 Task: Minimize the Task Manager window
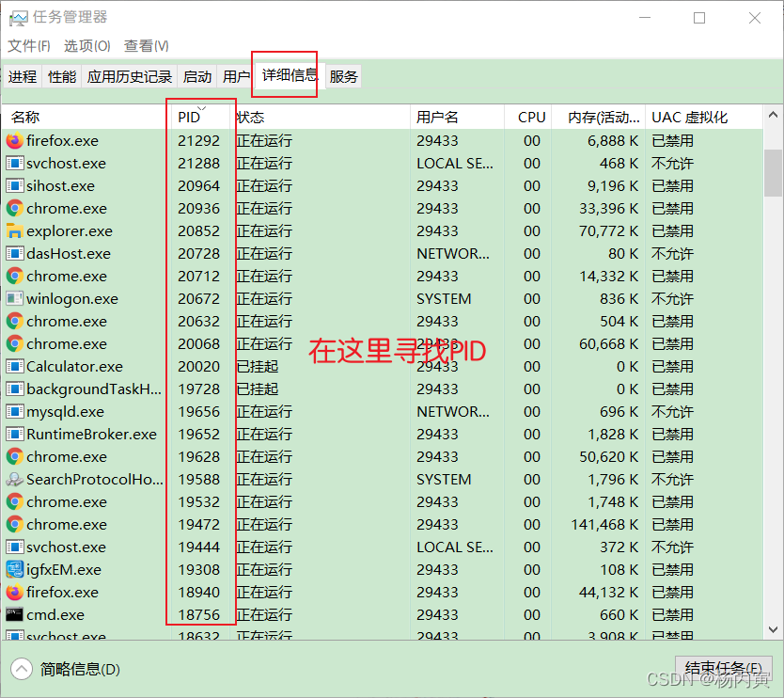tap(645, 18)
